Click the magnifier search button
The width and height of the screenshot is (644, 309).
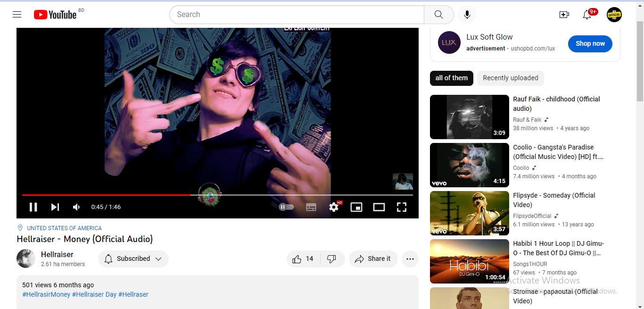438,15
